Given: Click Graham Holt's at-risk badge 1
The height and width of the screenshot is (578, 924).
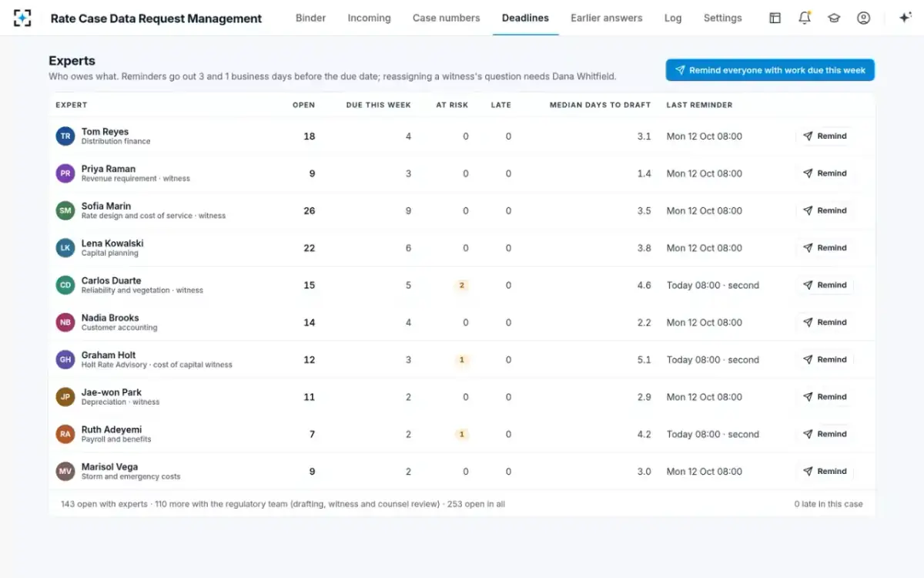Looking at the screenshot, I should click(462, 360).
